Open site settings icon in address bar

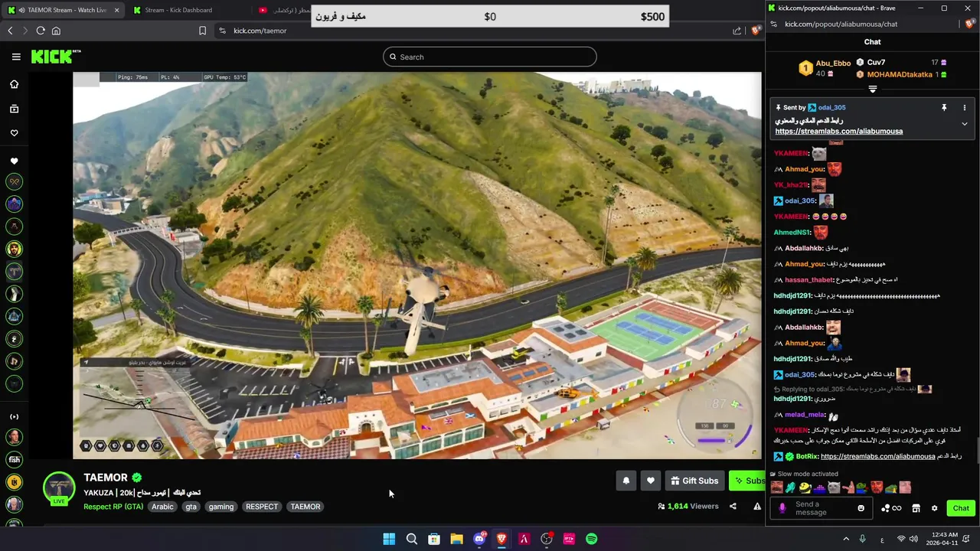point(222,31)
